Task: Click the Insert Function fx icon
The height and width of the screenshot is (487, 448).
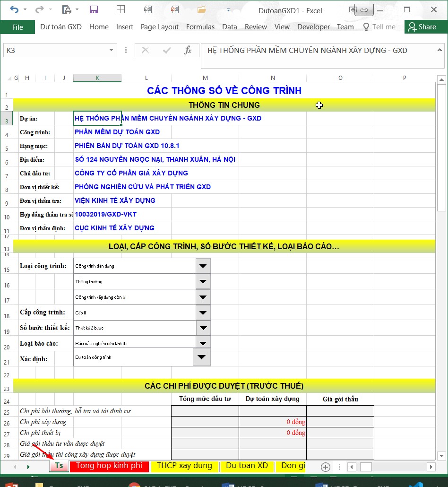Action: point(188,50)
